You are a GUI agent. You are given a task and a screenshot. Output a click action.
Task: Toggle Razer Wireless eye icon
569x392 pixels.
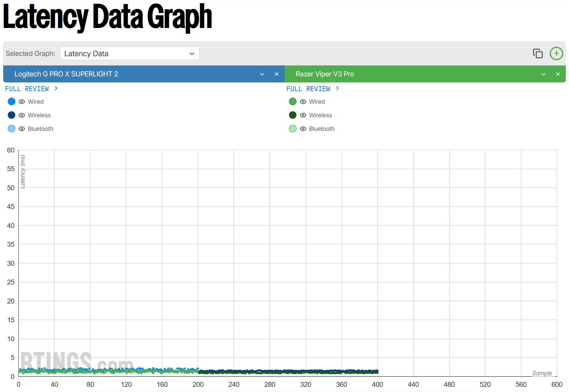(303, 115)
